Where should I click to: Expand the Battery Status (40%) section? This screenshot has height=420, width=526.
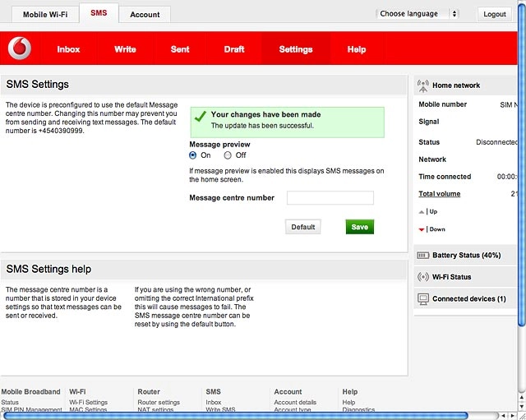pyautogui.click(x=464, y=256)
